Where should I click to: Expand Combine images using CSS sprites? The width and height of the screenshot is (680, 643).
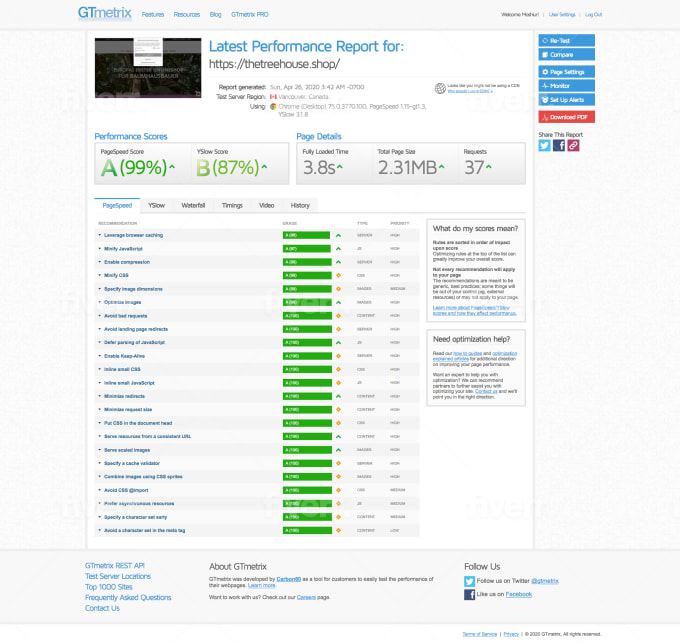[x=143, y=477]
